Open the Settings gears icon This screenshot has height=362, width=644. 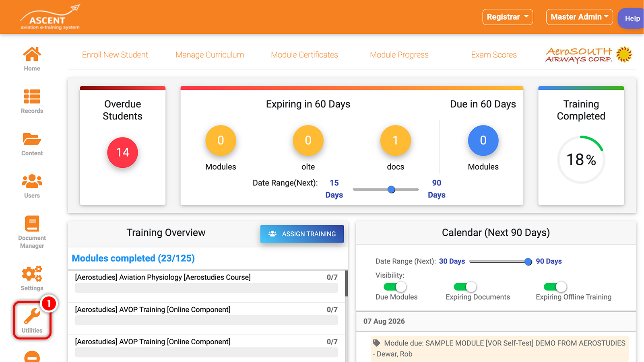coord(32,274)
